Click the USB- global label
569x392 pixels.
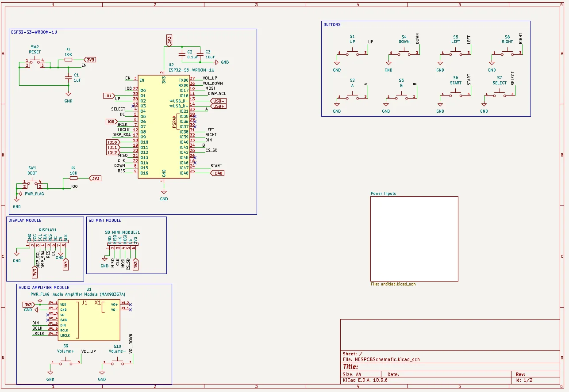[x=219, y=101]
